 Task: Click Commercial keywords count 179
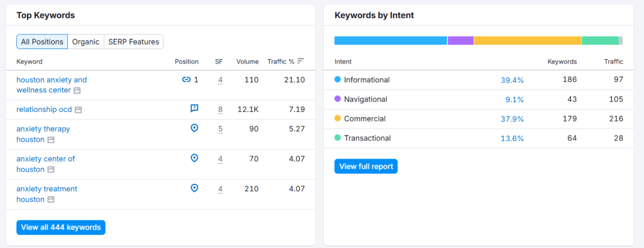point(570,119)
